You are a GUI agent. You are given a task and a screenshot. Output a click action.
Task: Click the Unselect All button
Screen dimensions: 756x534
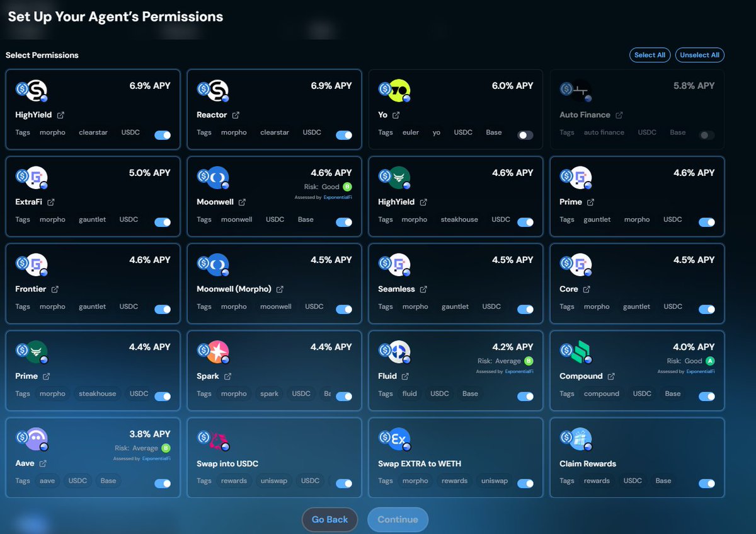(699, 55)
